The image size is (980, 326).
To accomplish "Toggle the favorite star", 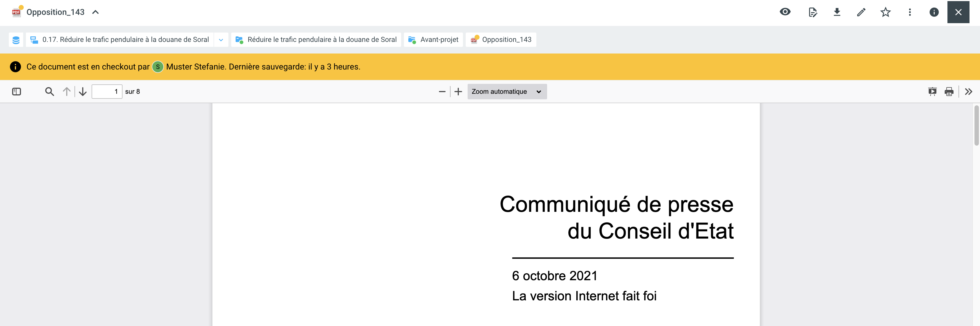I will click(x=885, y=12).
